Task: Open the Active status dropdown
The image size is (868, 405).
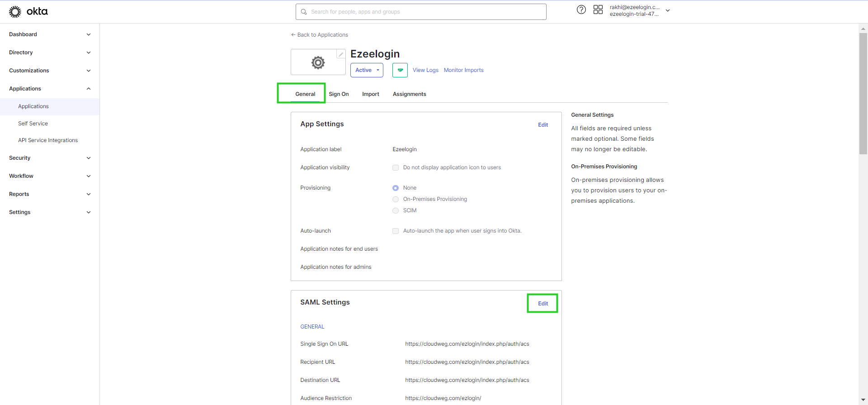Action: point(367,70)
